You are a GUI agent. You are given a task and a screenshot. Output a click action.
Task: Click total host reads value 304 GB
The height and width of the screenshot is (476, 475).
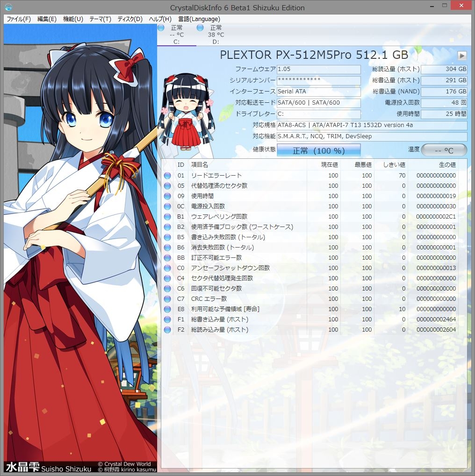(444, 69)
